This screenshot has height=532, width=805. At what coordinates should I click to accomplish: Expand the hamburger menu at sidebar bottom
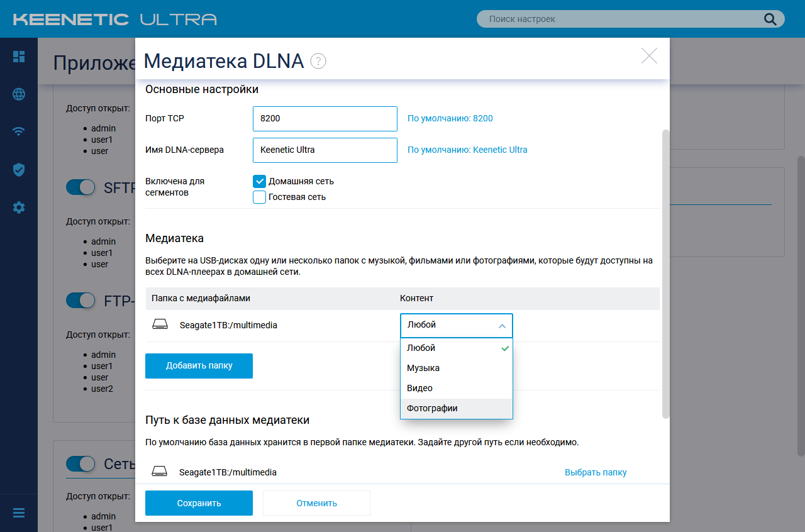(x=19, y=513)
